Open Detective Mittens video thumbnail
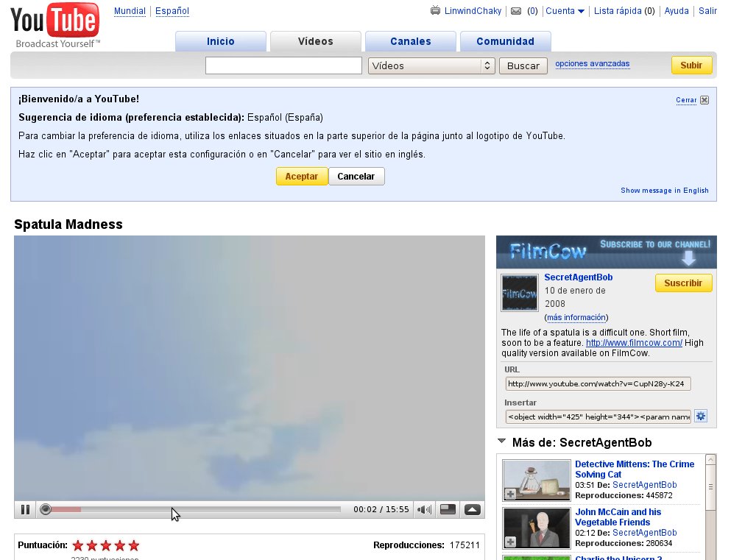 pyautogui.click(x=536, y=481)
